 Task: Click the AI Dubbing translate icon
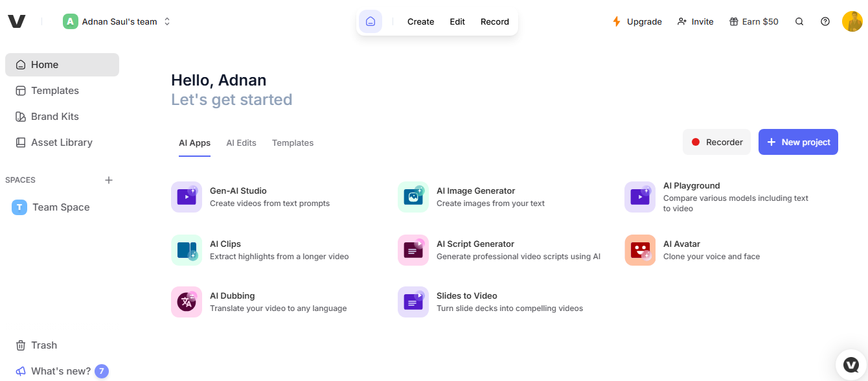[x=187, y=302]
